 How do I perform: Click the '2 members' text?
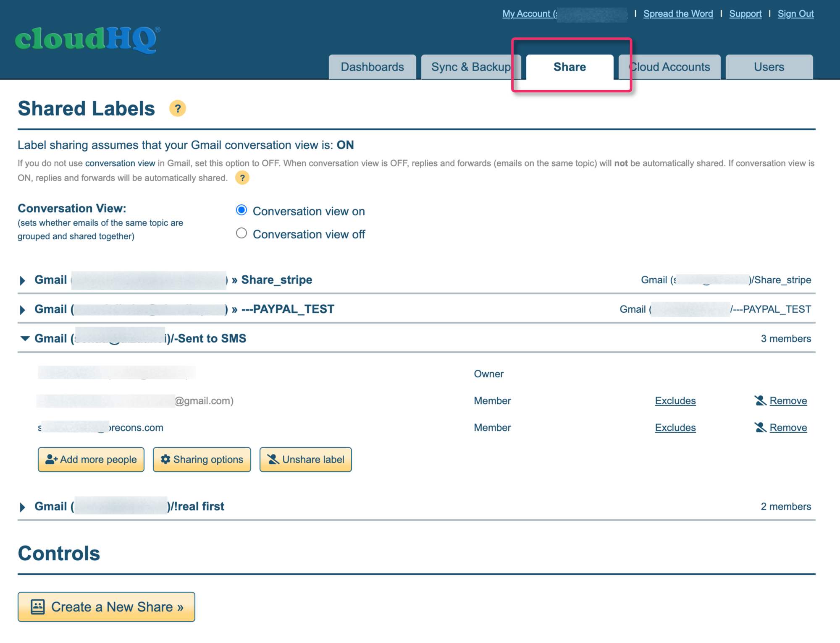[x=786, y=507]
